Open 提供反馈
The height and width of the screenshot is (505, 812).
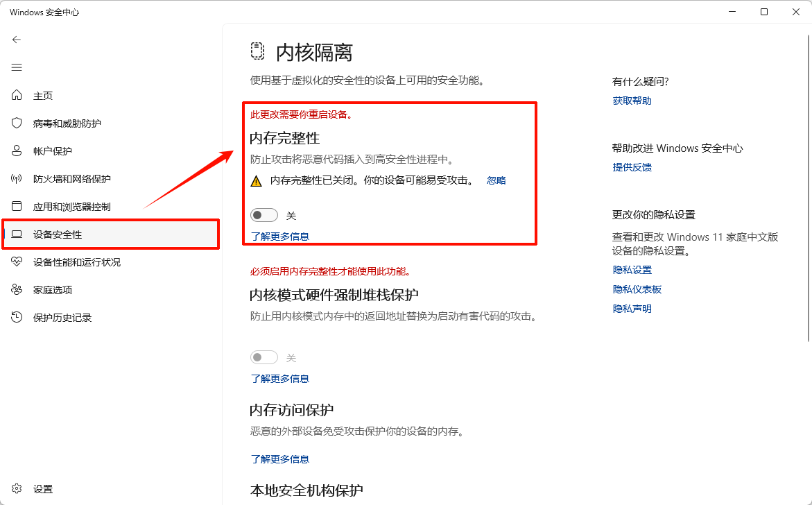point(632,166)
